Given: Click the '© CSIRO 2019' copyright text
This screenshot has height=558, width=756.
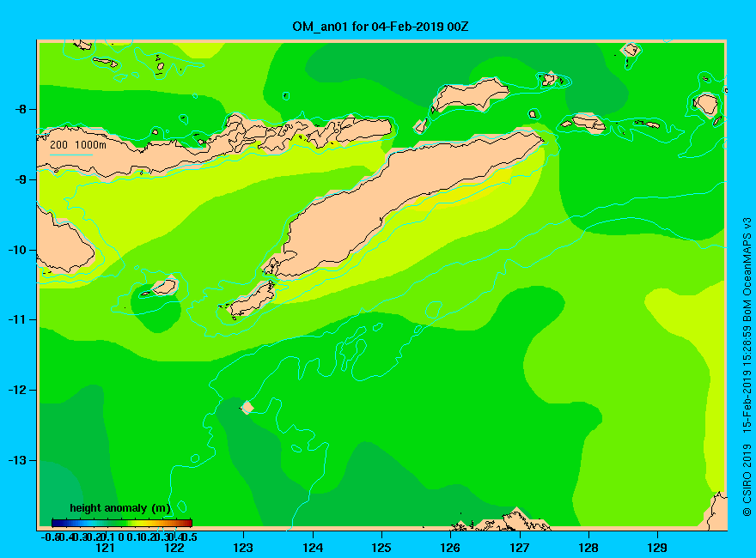Looking at the screenshot, I should point(747,480).
